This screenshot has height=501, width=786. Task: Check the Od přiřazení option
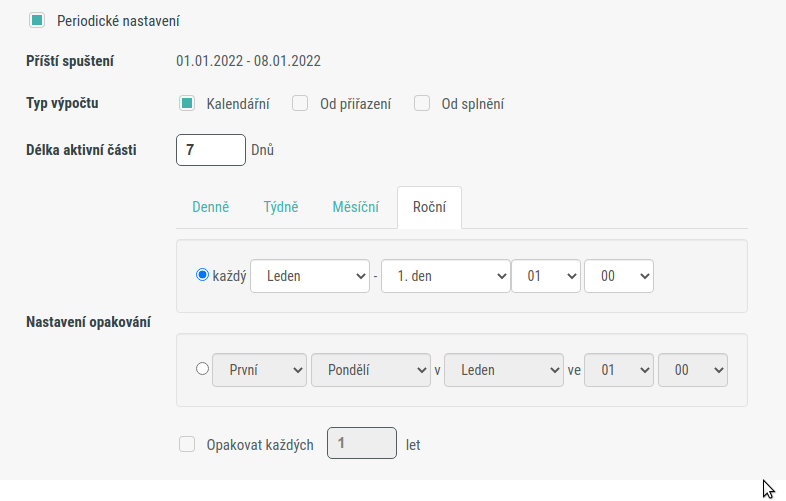tap(300, 103)
